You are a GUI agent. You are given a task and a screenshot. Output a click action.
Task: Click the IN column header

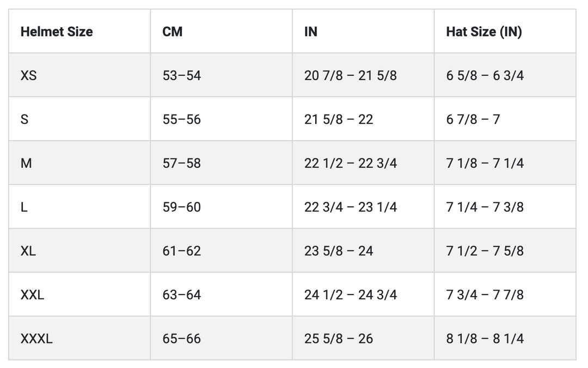click(x=311, y=32)
